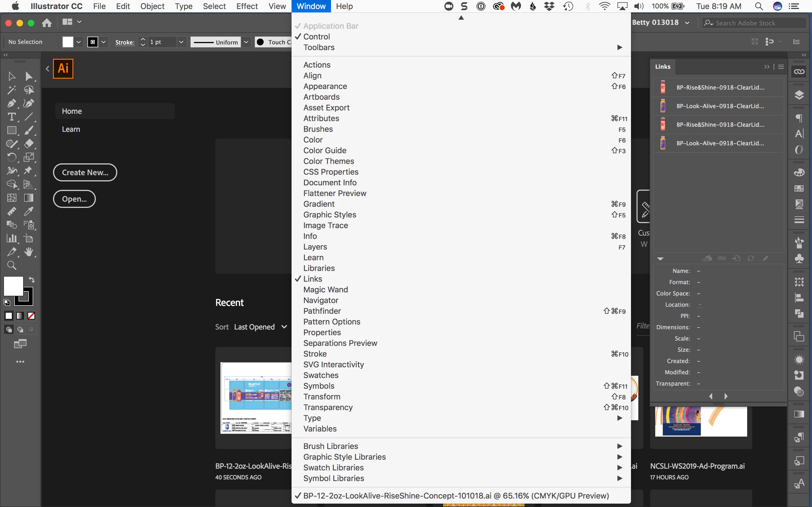Select the Hand tool
812x507 pixels.
pyautogui.click(x=29, y=252)
